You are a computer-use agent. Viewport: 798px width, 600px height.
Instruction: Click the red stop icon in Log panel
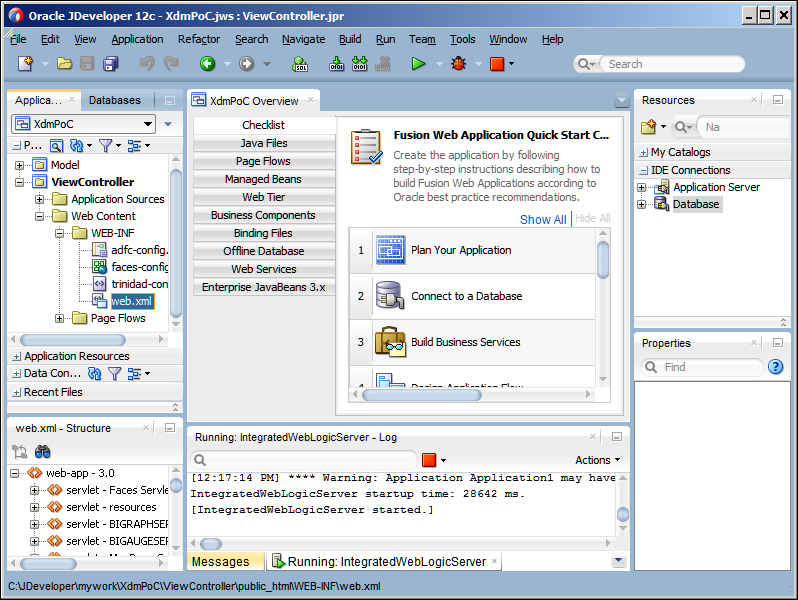(x=429, y=460)
